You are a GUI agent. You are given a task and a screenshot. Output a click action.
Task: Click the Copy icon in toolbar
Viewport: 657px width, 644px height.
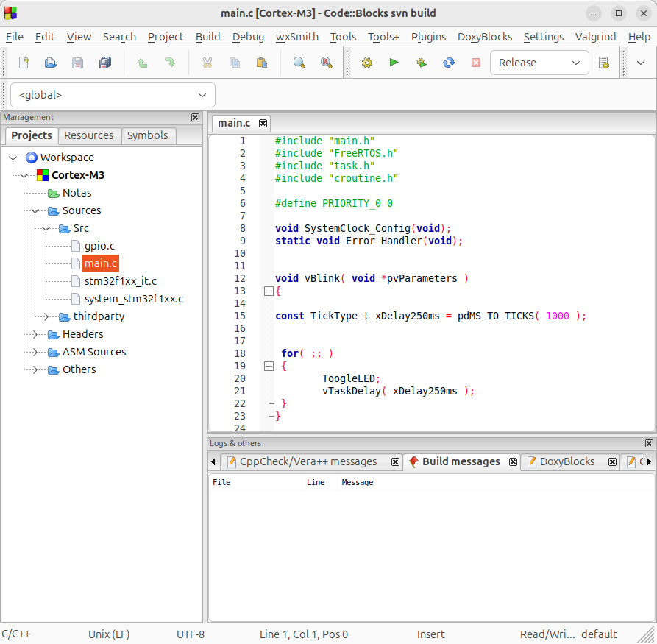pyautogui.click(x=235, y=63)
